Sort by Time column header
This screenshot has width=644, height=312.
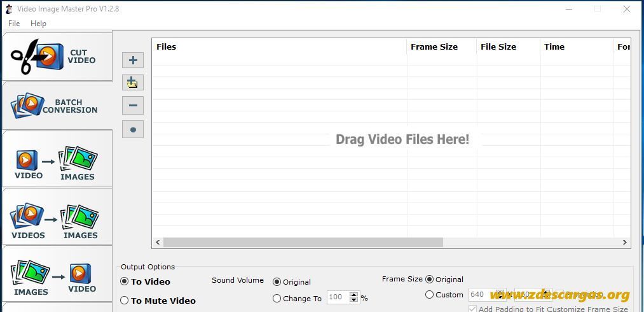577,47
